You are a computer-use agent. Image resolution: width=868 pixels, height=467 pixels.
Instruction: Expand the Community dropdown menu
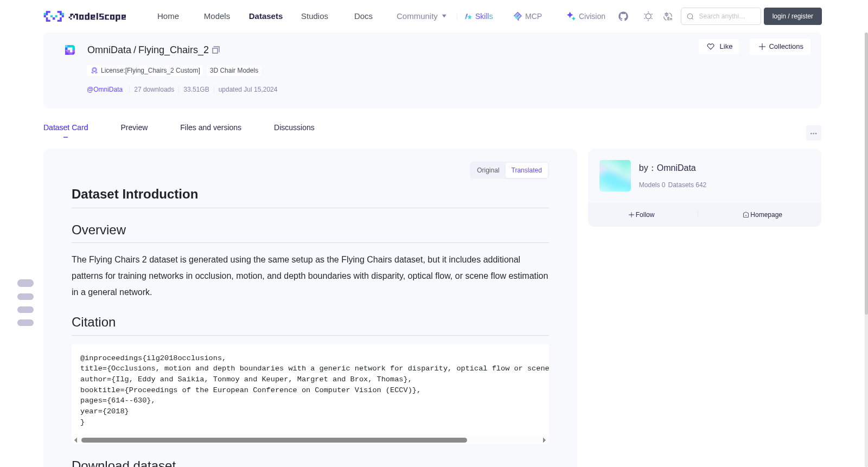coord(422,16)
